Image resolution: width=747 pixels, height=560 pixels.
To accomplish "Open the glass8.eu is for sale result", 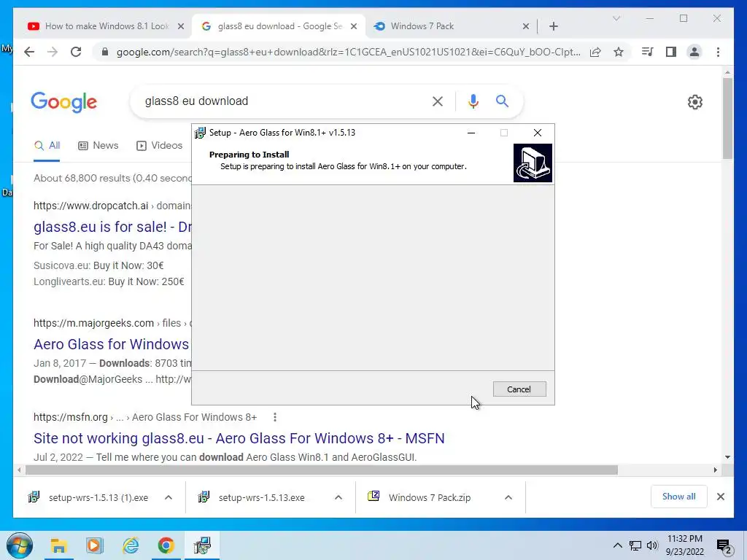I will (x=112, y=227).
